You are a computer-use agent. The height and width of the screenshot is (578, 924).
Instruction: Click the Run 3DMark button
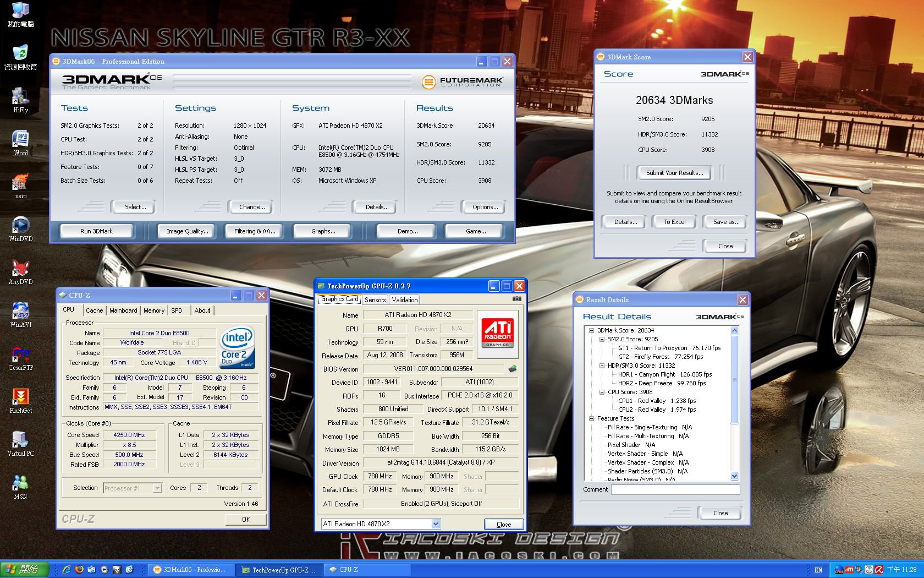96,231
